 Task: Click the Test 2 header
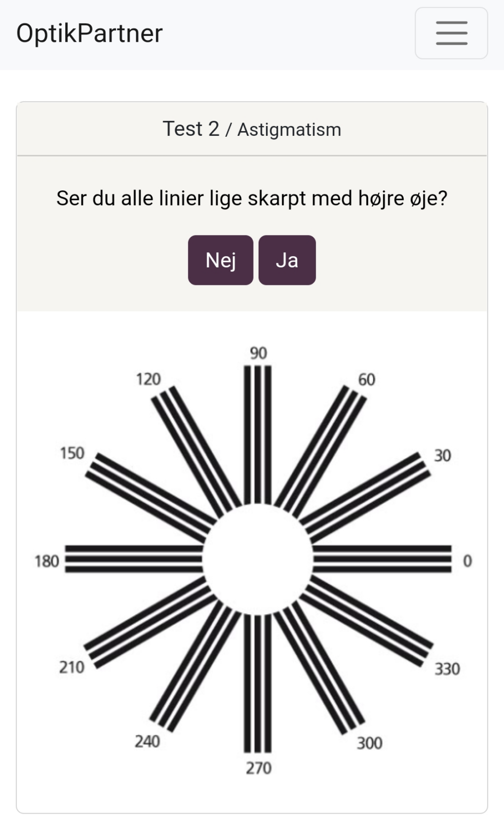tap(192, 129)
